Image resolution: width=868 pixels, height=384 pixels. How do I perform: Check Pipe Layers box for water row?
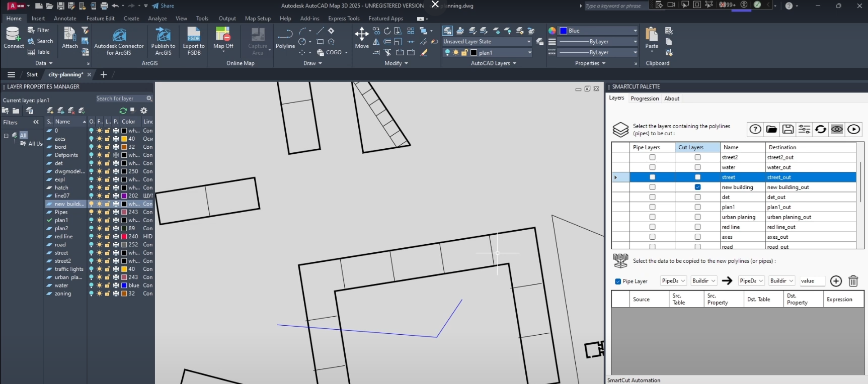[652, 167]
